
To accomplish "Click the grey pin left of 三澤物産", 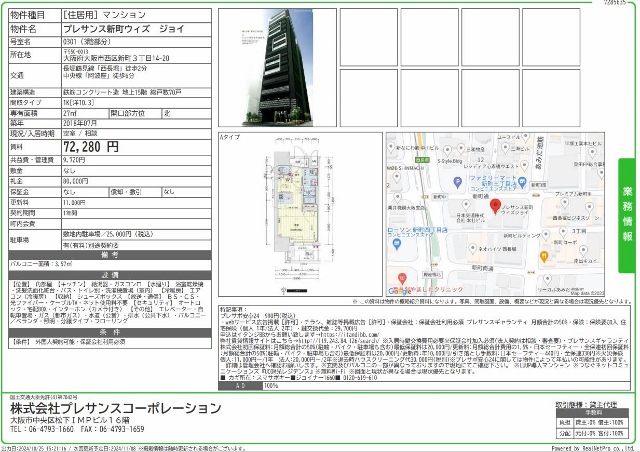I will (x=461, y=148).
